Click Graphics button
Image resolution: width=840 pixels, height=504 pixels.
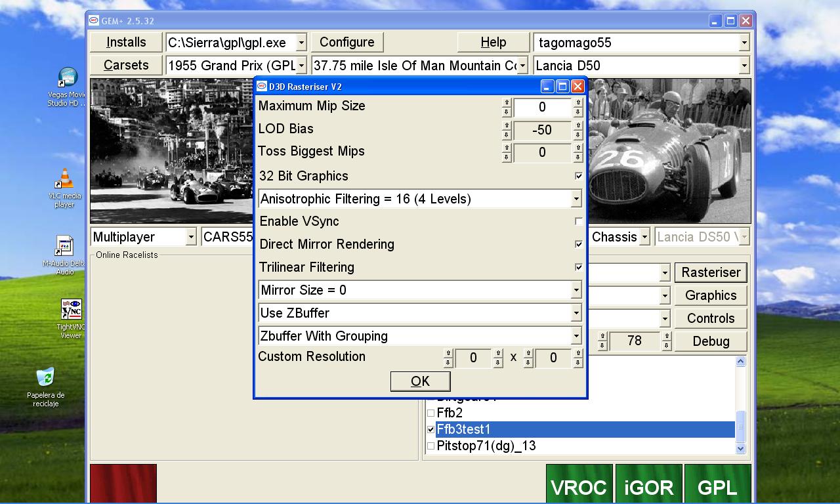[x=711, y=295]
